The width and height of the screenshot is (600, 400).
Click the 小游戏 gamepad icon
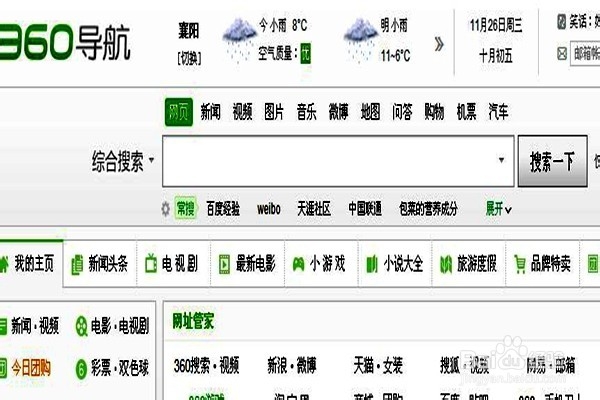pos(298,264)
